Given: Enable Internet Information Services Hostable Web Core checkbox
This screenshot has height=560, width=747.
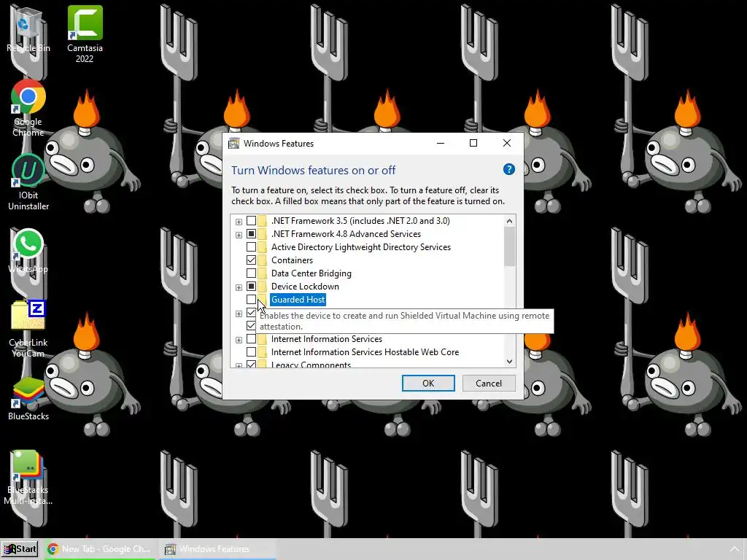Looking at the screenshot, I should click(251, 352).
